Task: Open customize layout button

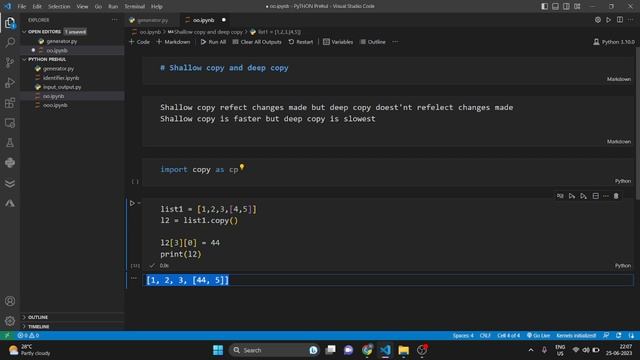Action: (577, 6)
